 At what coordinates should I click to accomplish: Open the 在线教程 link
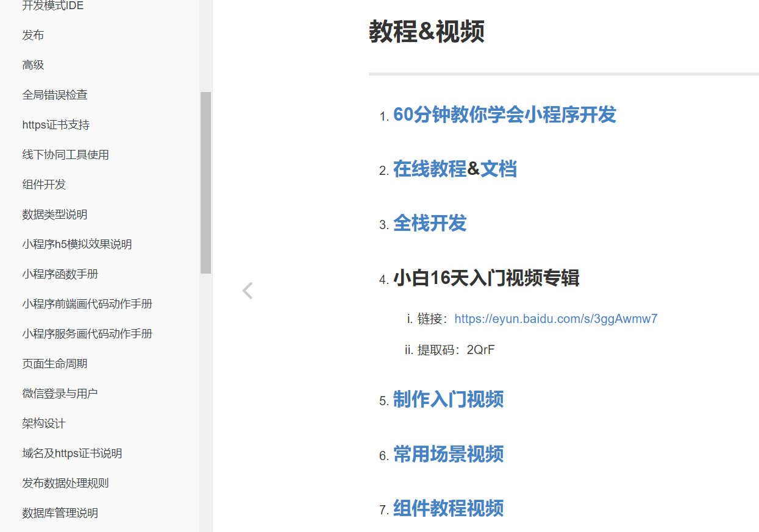tap(429, 169)
